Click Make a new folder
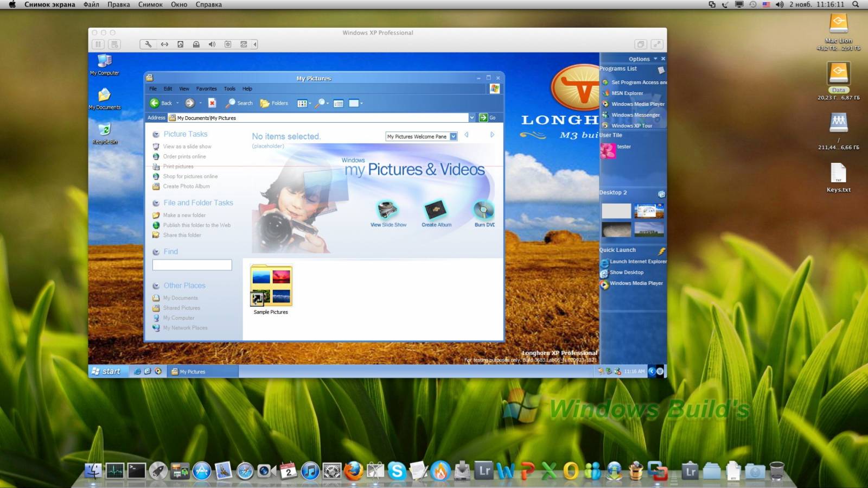This screenshot has height=488, width=868. click(x=184, y=216)
